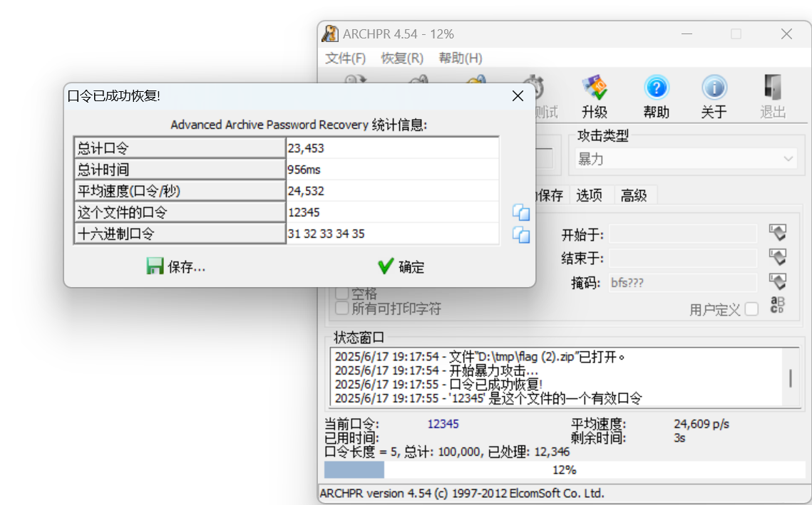Image resolution: width=812 pixels, height=505 pixels.
Task: Switch to the 保存 tab
Action: 550,195
